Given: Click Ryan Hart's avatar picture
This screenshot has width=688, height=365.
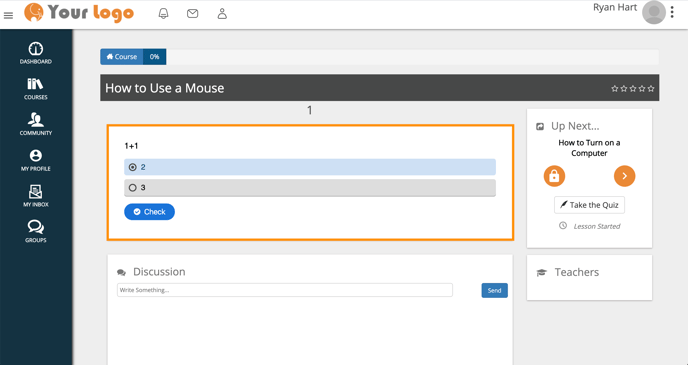Looking at the screenshot, I should click(x=654, y=12).
